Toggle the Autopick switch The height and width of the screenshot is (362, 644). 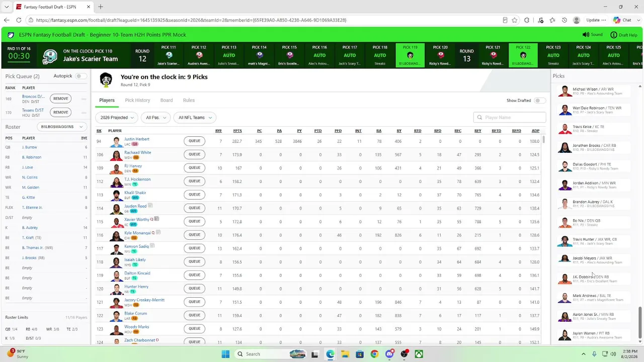point(81,76)
